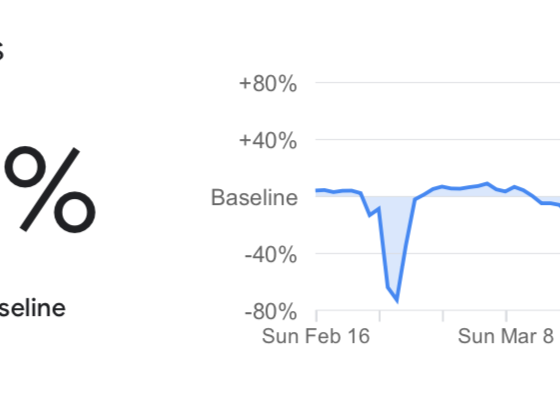Click the highest peak of the blue line
Screen dimensions: 560x396
[x=487, y=184]
